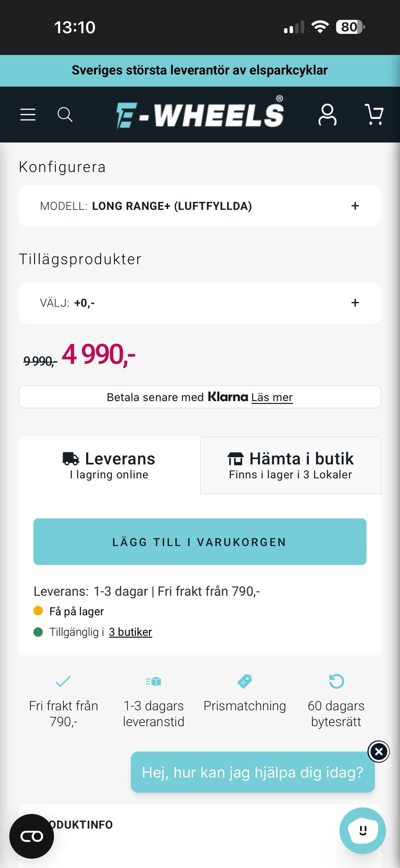400x868 pixels.
Task: Dismiss the chat greeting bubble
Action: (x=378, y=752)
